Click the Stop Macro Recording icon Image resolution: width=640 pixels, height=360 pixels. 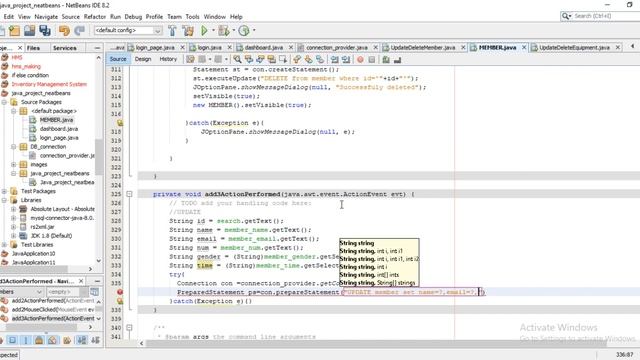371,60
